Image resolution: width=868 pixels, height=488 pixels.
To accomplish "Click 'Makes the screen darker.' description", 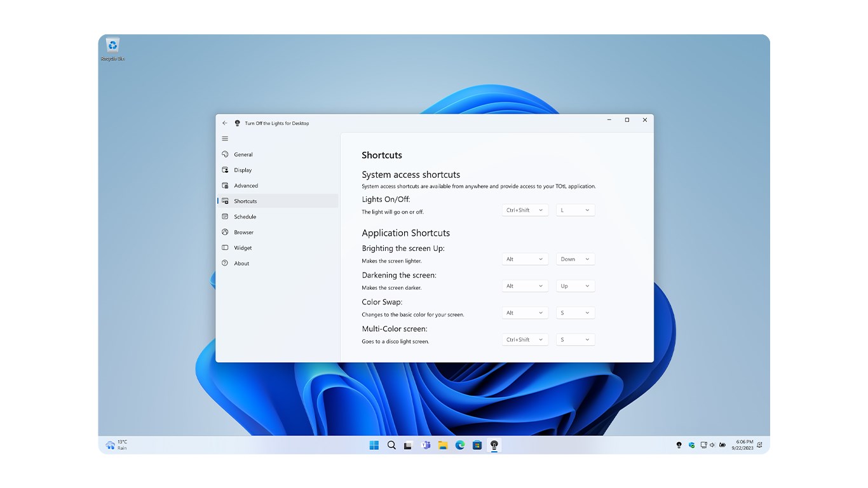I will (391, 288).
